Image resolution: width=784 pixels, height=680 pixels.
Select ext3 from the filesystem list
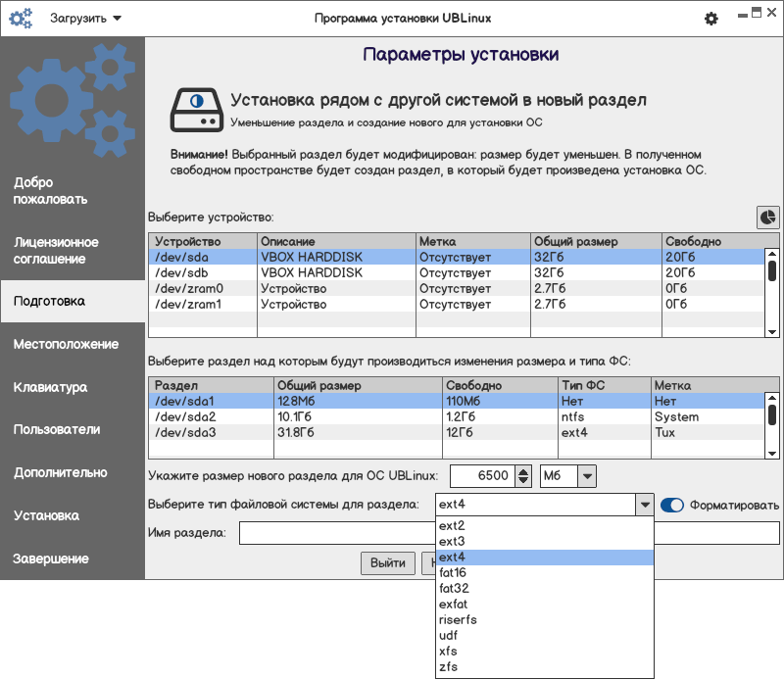[545, 542]
